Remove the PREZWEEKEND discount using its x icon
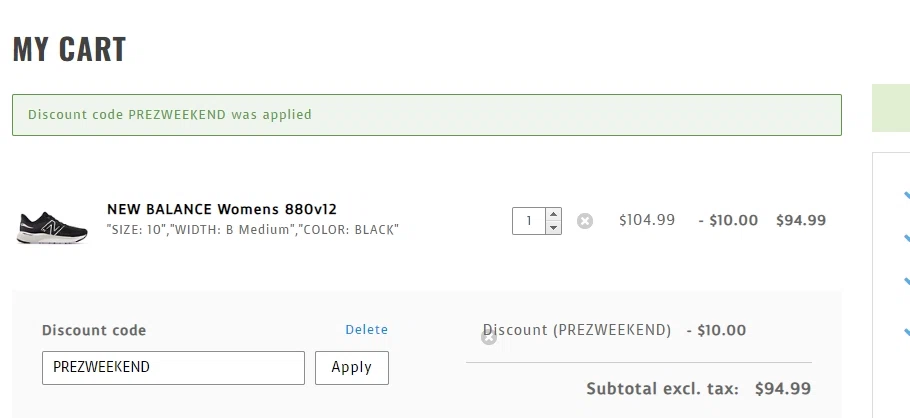Viewport: 910px width, 418px height. 488,338
